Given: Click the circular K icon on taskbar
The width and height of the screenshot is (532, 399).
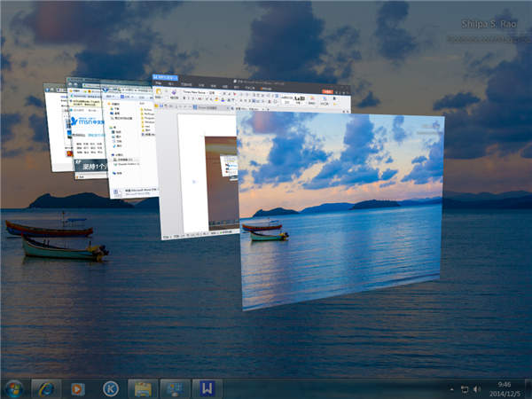Looking at the screenshot, I should (x=111, y=388).
